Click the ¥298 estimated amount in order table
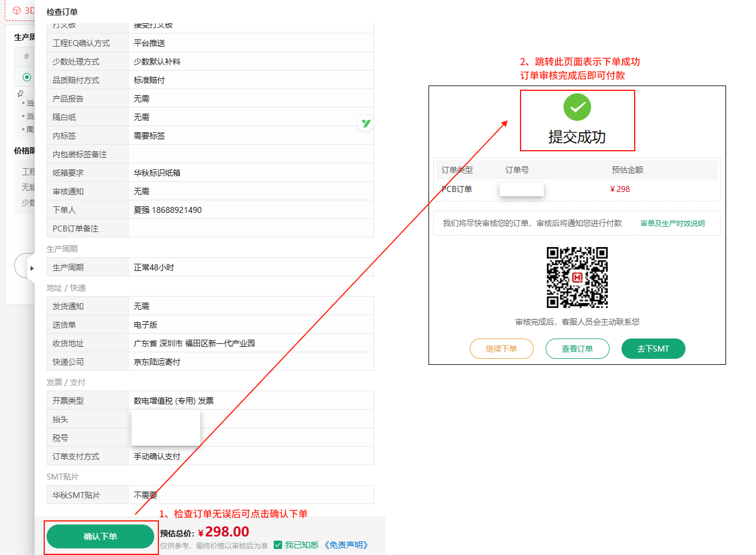This screenshot has width=756, height=555. 620,189
